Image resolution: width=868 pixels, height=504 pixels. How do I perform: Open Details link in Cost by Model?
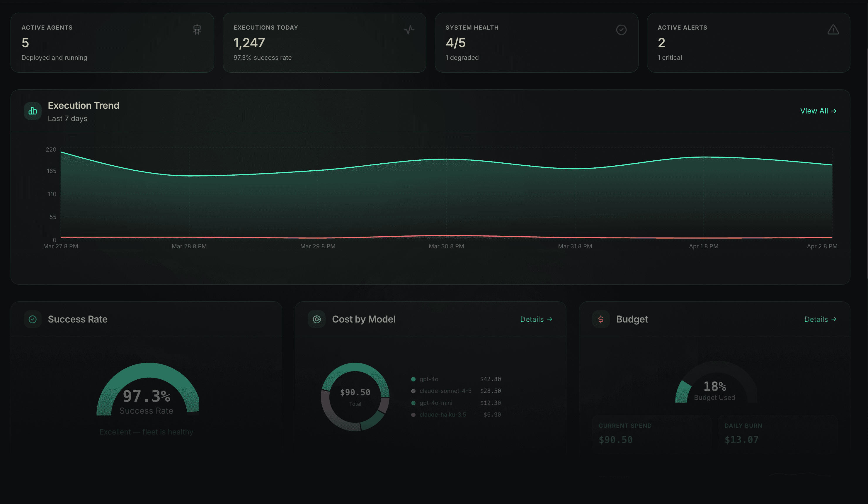pyautogui.click(x=536, y=319)
